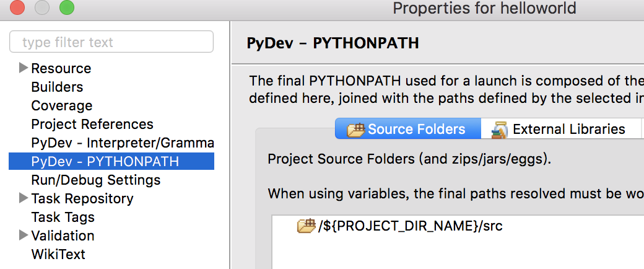
Task: Click the Source Folders tab folder icon
Action: click(355, 129)
